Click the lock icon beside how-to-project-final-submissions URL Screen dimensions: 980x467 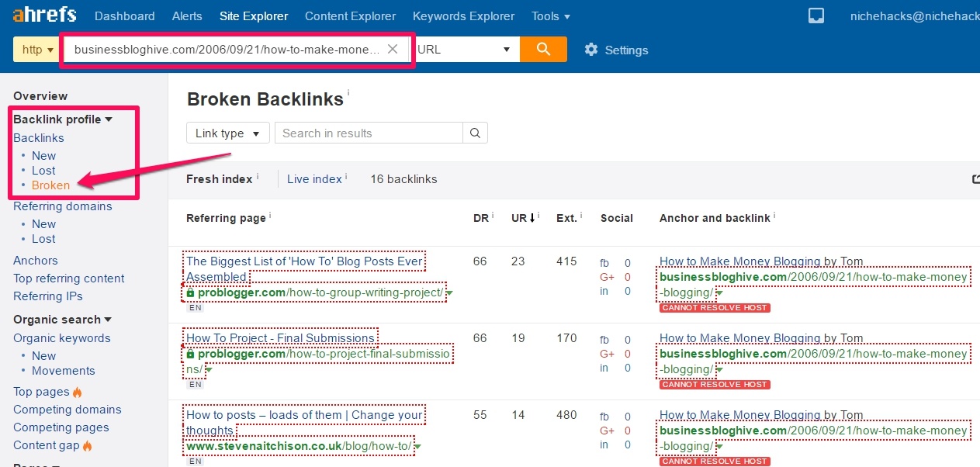pos(190,355)
